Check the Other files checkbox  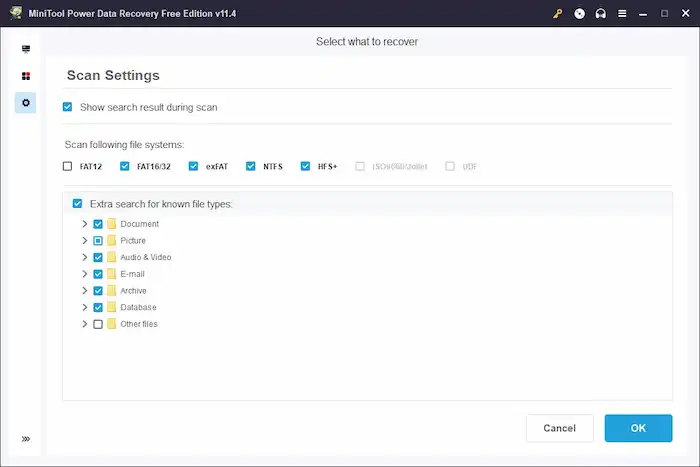[x=98, y=324]
